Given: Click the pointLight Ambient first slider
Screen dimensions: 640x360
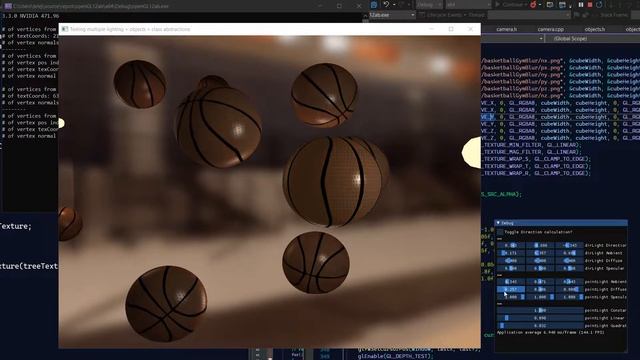Looking at the screenshot, I should point(511,282).
